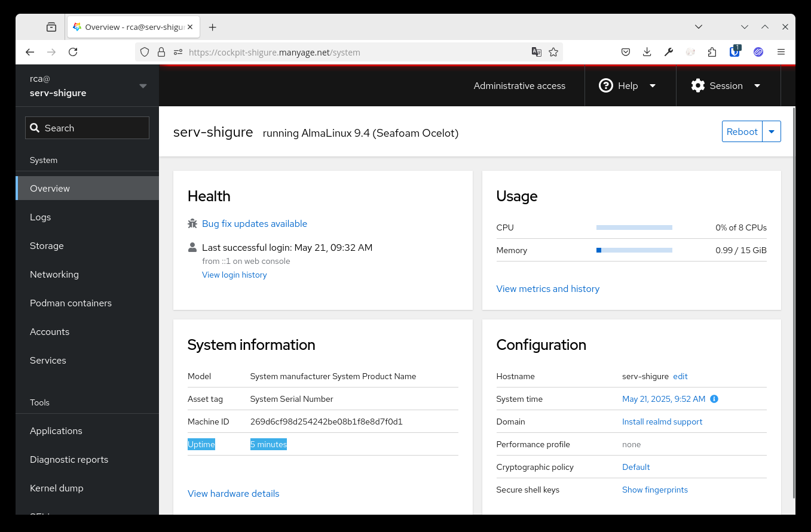Click the shield tracking protection icon

pos(145,52)
